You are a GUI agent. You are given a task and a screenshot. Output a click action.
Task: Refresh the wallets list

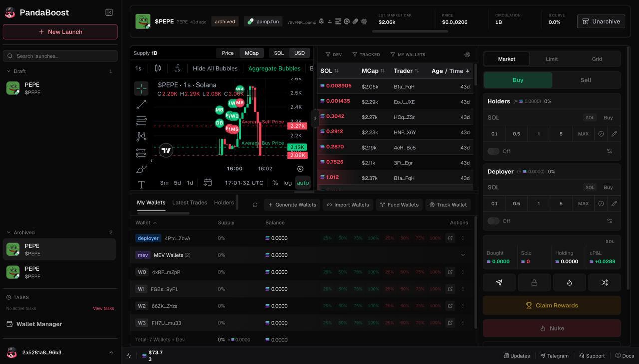pyautogui.click(x=255, y=205)
